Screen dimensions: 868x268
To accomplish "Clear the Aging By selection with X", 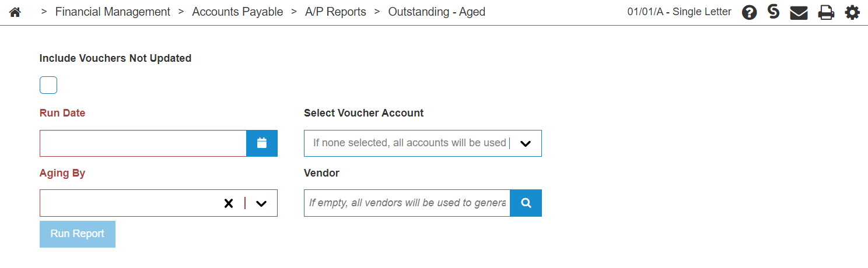I will click(229, 203).
